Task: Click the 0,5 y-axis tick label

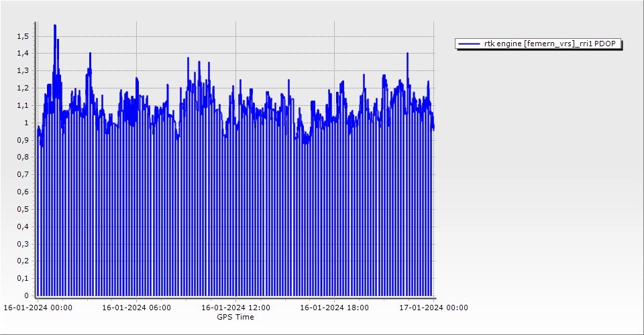Action: pos(22,209)
